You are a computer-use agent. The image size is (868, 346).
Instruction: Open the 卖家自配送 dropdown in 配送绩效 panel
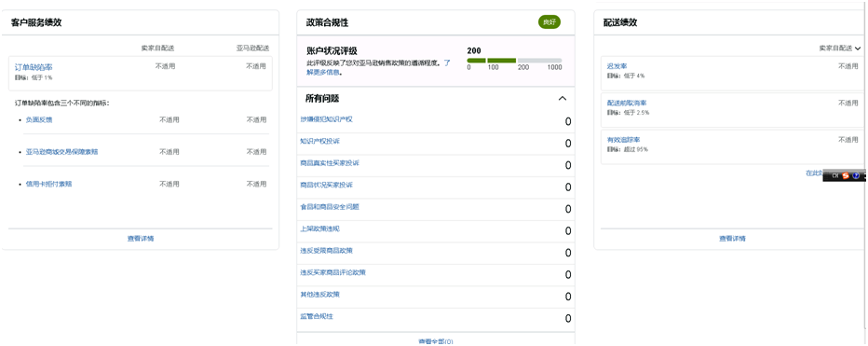[840, 48]
